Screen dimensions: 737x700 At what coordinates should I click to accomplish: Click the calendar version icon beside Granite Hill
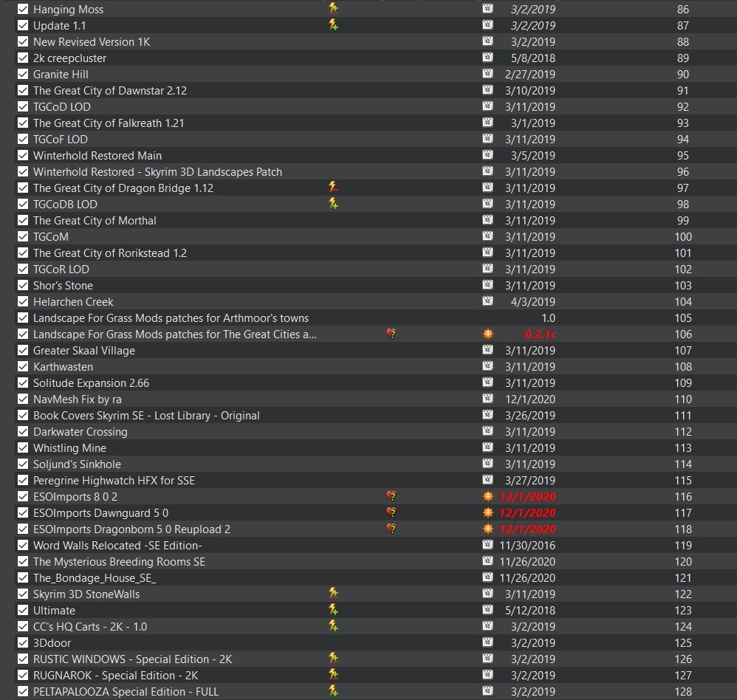point(487,74)
